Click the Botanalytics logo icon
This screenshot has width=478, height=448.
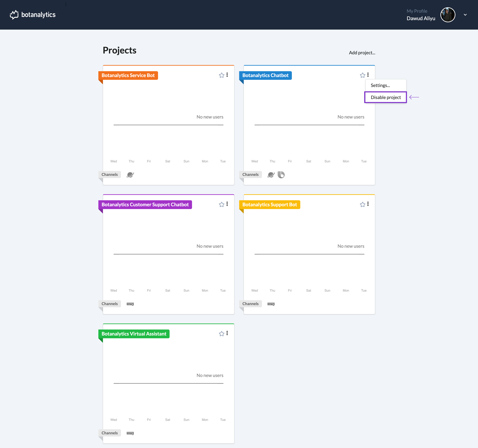[14, 15]
